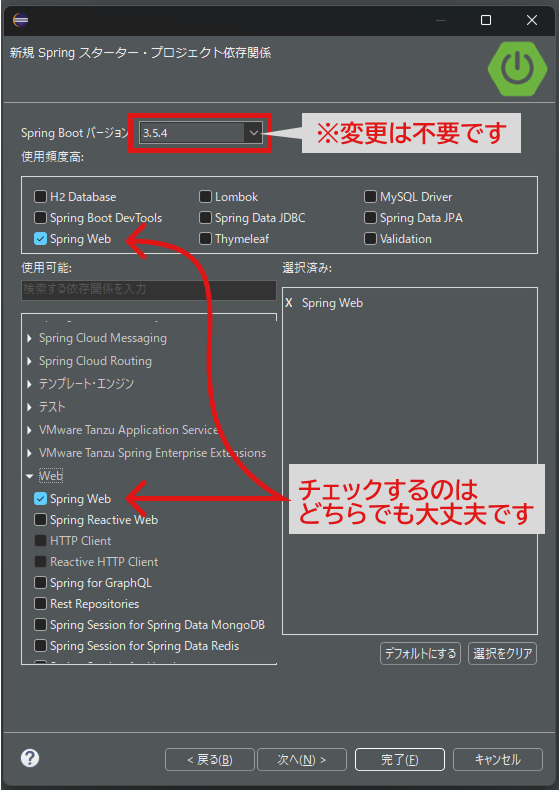Enable the Rest Repositories checkbox
This screenshot has height=790, width=559.
pyautogui.click(x=40, y=604)
